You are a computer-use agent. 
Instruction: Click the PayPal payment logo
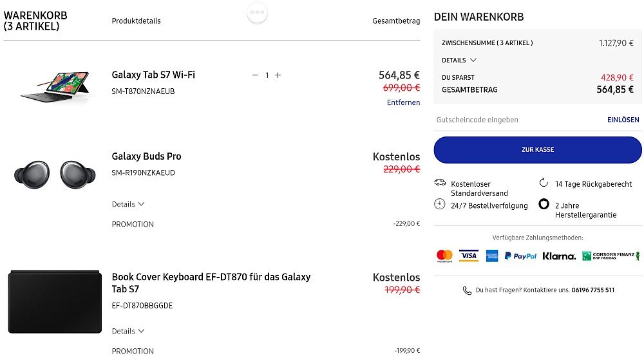520,256
